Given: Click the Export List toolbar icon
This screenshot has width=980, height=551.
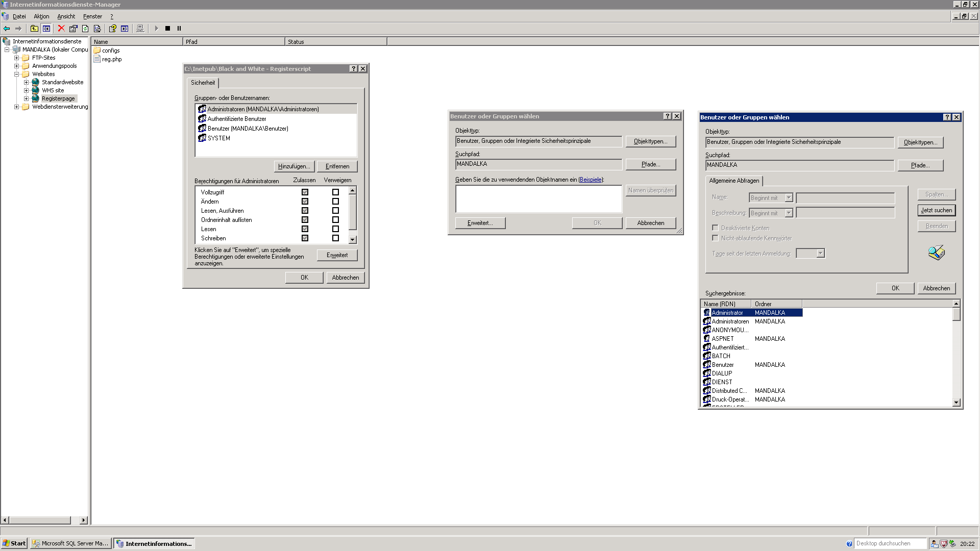Looking at the screenshot, I should coord(97,29).
